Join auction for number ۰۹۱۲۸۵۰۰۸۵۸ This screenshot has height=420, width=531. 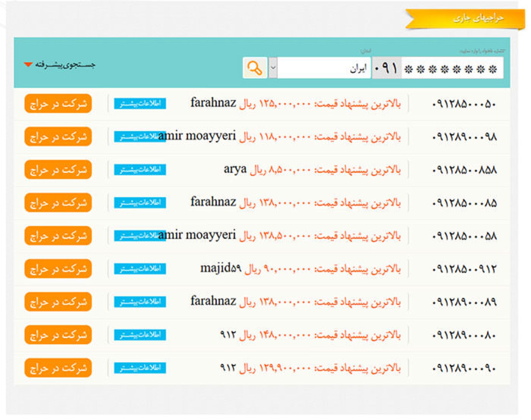coord(58,170)
